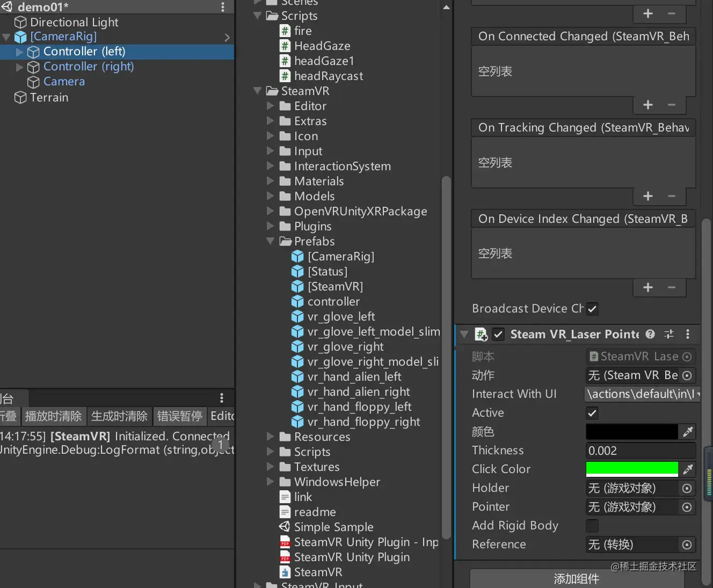Click the Simple Sample scene icon
Screen dimensions: 713x588
(x=285, y=527)
